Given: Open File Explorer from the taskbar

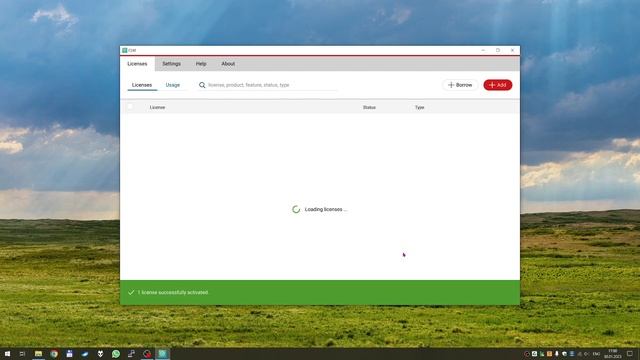Looking at the screenshot, I should (x=38, y=354).
